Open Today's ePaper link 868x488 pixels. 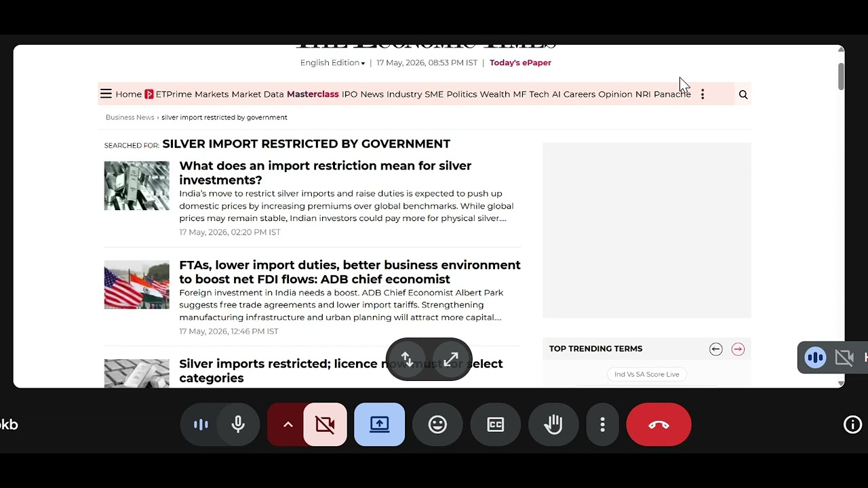(520, 63)
